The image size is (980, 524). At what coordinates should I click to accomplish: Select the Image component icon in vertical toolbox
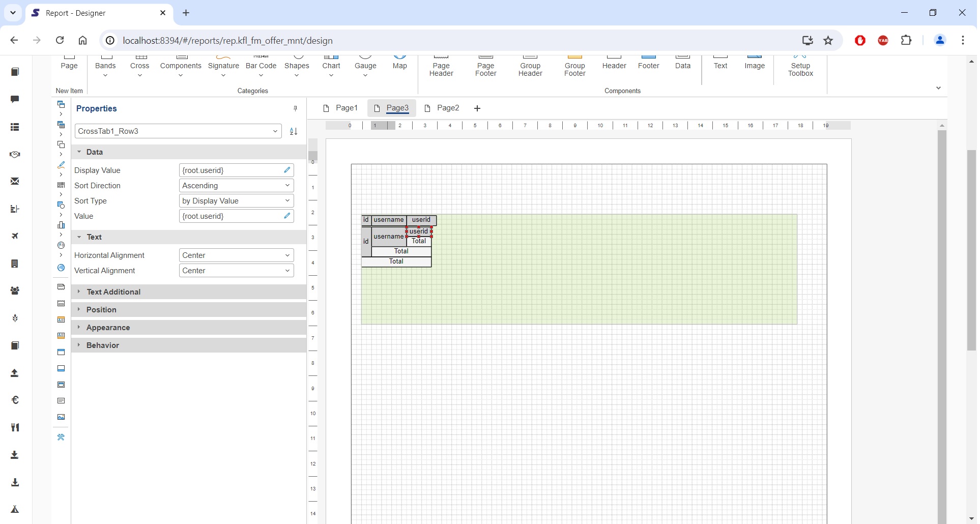[x=61, y=417]
